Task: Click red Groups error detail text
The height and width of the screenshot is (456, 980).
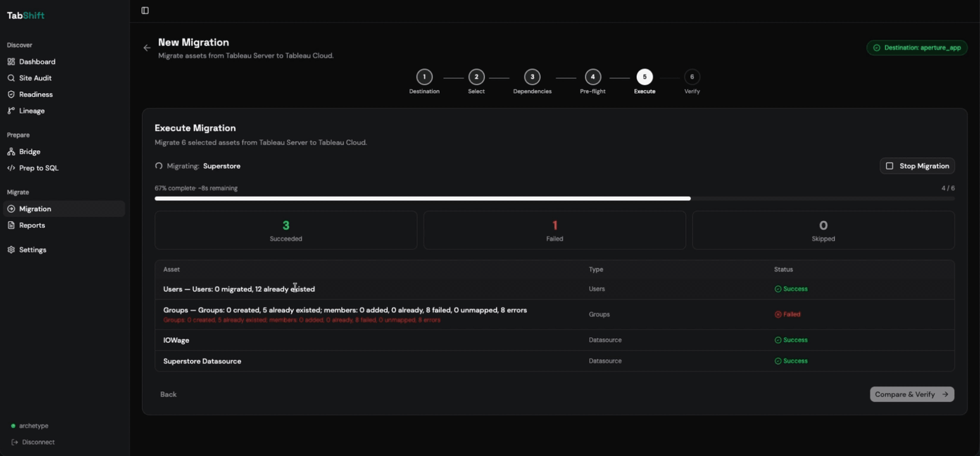Action: coord(302,320)
